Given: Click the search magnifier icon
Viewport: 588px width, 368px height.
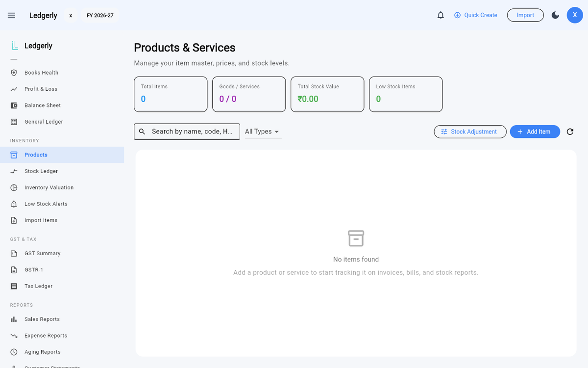Looking at the screenshot, I should point(142,131).
